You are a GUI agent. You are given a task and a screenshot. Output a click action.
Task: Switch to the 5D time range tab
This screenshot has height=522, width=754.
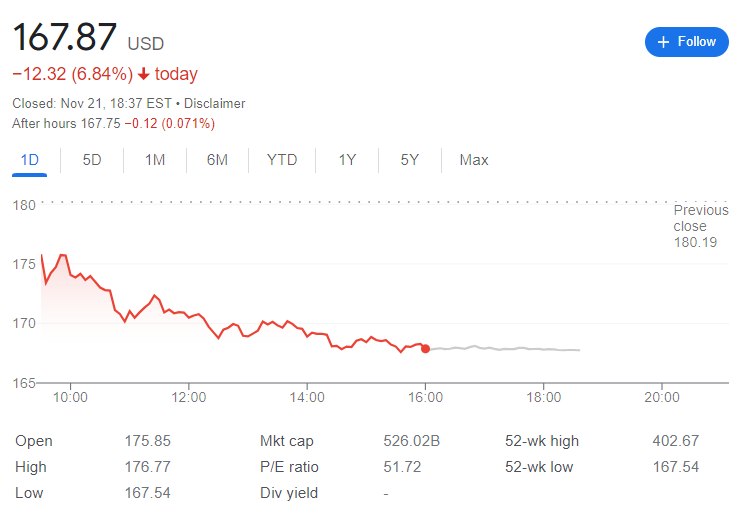click(x=92, y=160)
